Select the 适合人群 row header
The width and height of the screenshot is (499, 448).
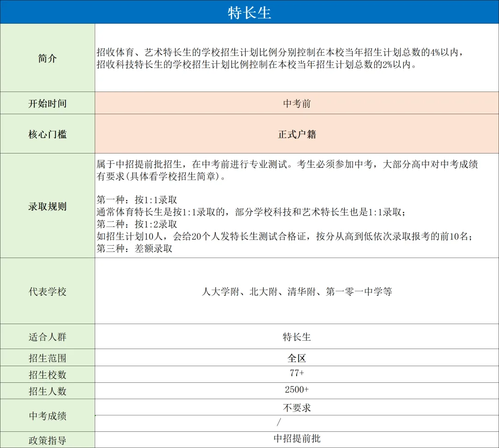48,337
